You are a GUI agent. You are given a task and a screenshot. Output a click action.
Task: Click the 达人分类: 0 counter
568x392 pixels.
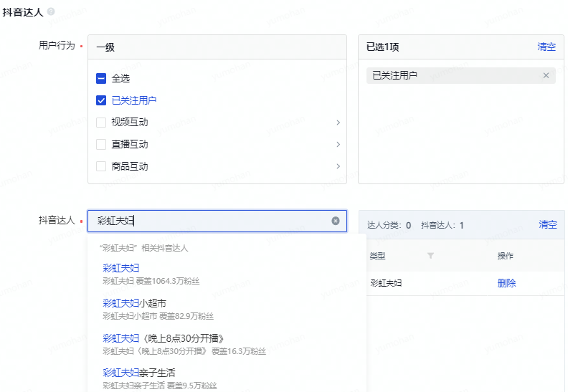coord(389,225)
